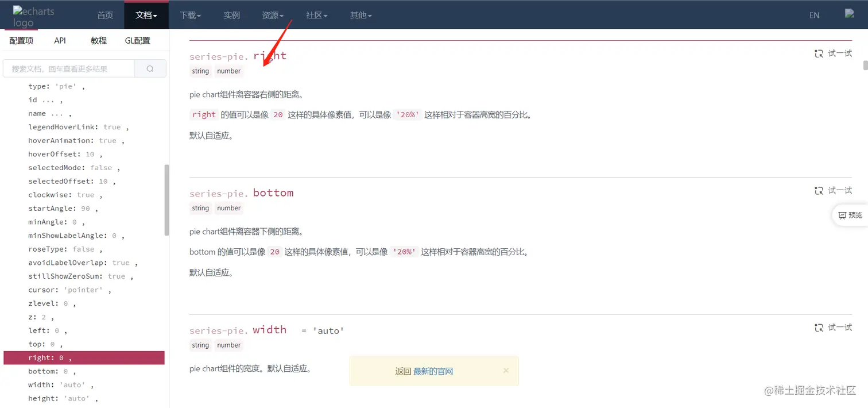The image size is (868, 408).
Task: Select minAngle: 0 entry
Action: (x=56, y=222)
